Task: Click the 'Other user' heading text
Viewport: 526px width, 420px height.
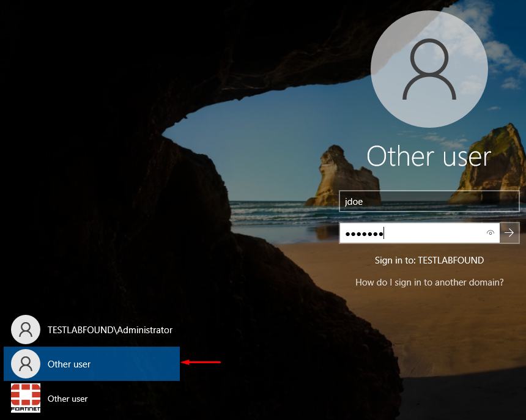Action: point(429,156)
